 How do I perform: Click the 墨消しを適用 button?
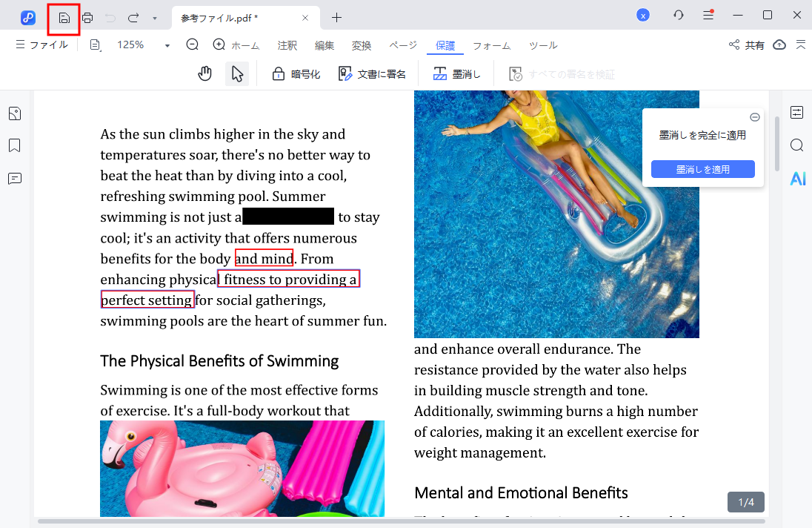pyautogui.click(x=702, y=169)
